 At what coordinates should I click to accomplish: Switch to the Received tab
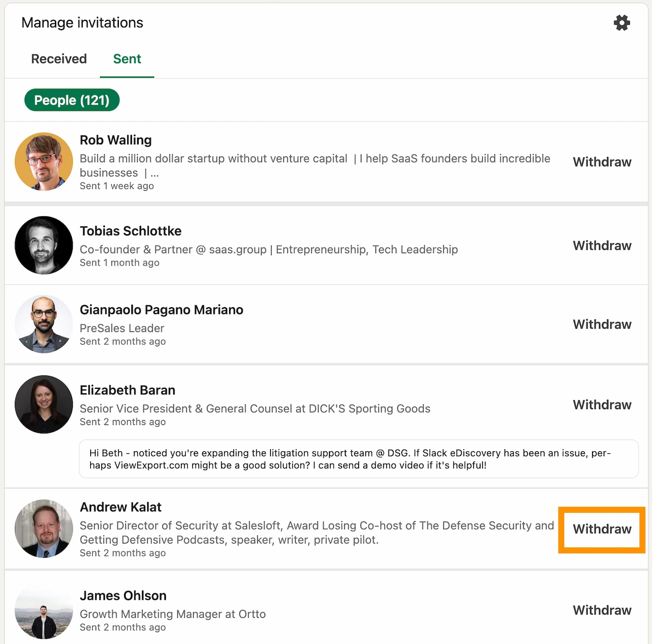click(58, 58)
